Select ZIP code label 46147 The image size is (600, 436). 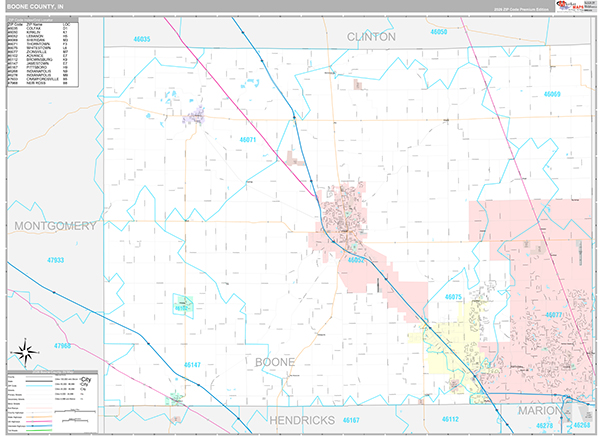pyautogui.click(x=192, y=365)
